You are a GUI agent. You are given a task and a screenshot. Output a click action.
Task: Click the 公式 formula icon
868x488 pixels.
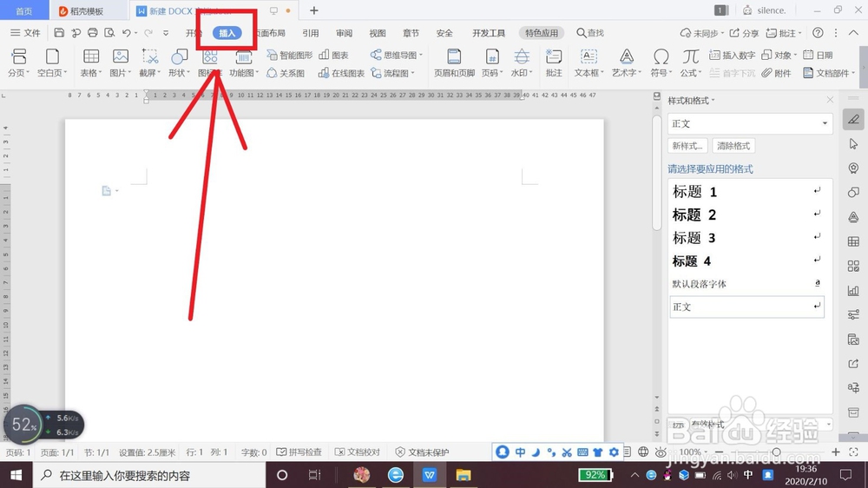point(690,62)
